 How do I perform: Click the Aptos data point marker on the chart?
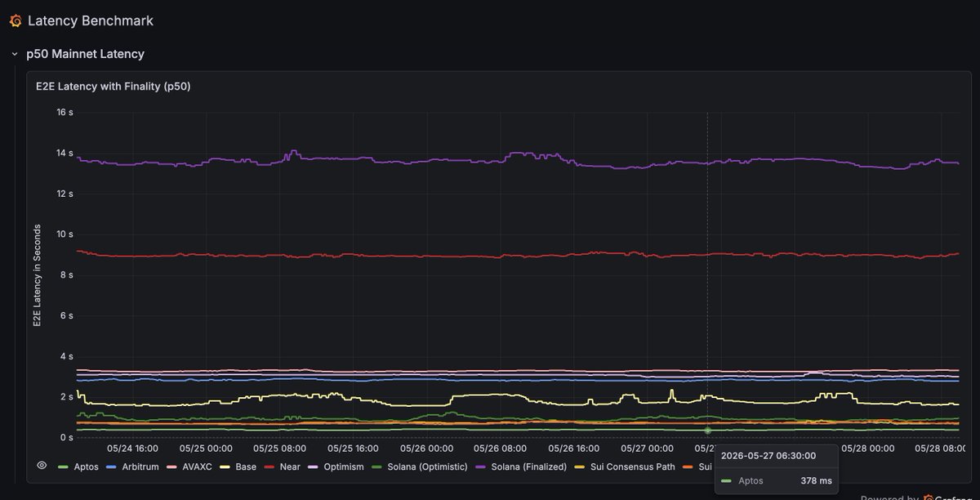(x=707, y=430)
